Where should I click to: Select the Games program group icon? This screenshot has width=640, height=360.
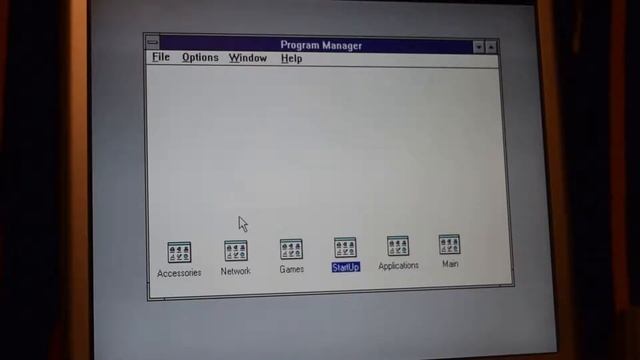click(291, 249)
